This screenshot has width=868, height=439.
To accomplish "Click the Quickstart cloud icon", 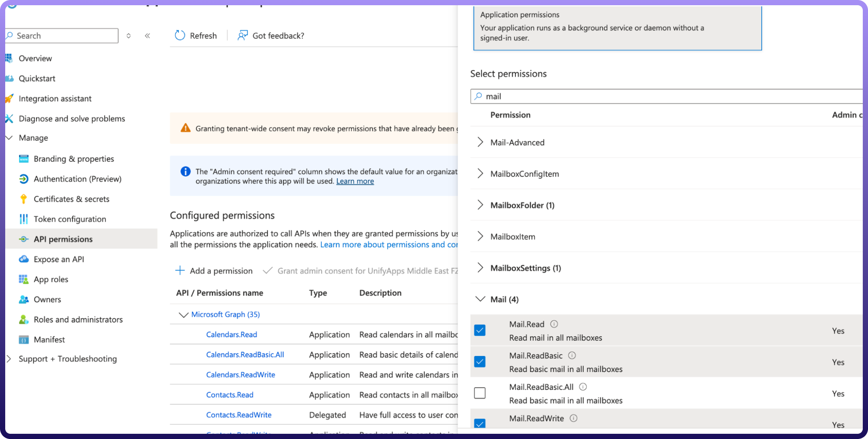I will [9, 78].
